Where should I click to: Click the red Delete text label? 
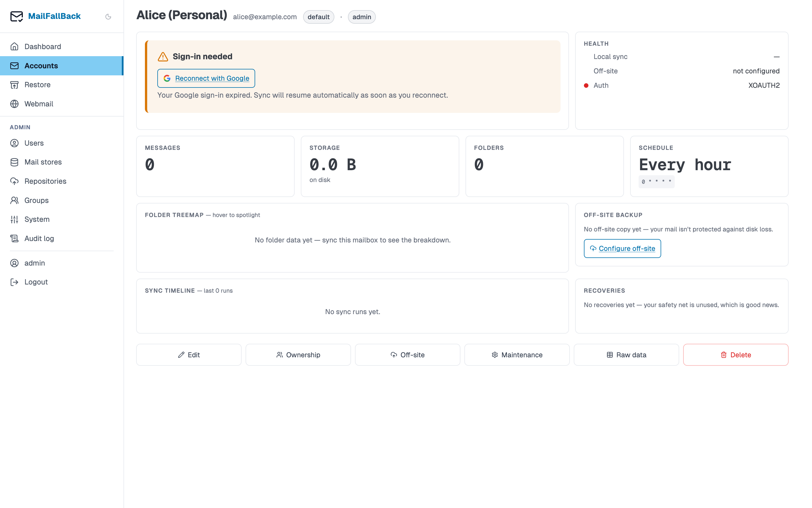[x=741, y=355]
